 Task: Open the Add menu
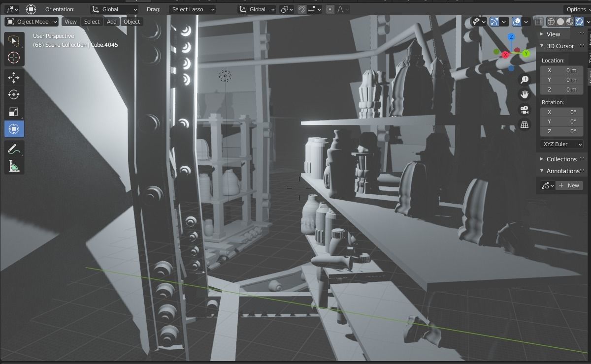coord(112,22)
